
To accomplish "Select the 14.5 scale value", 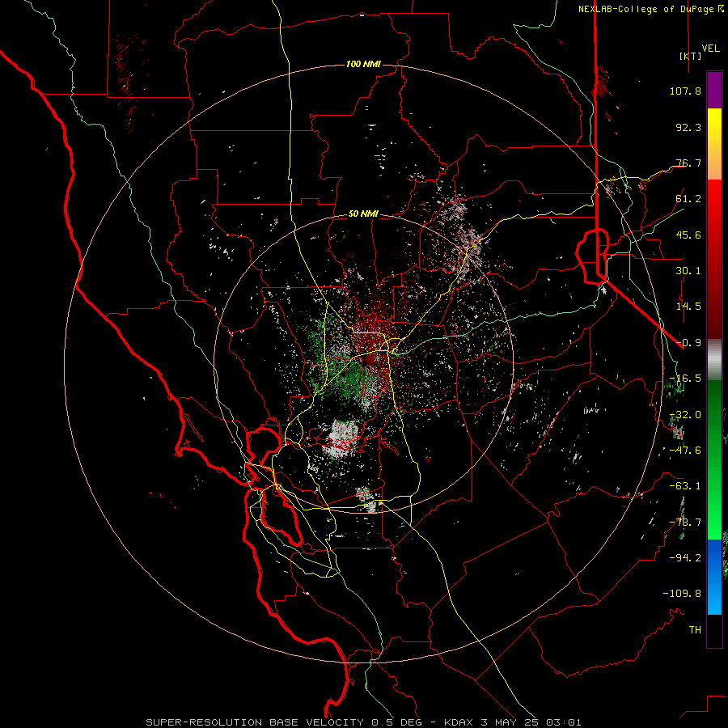I will (x=688, y=307).
